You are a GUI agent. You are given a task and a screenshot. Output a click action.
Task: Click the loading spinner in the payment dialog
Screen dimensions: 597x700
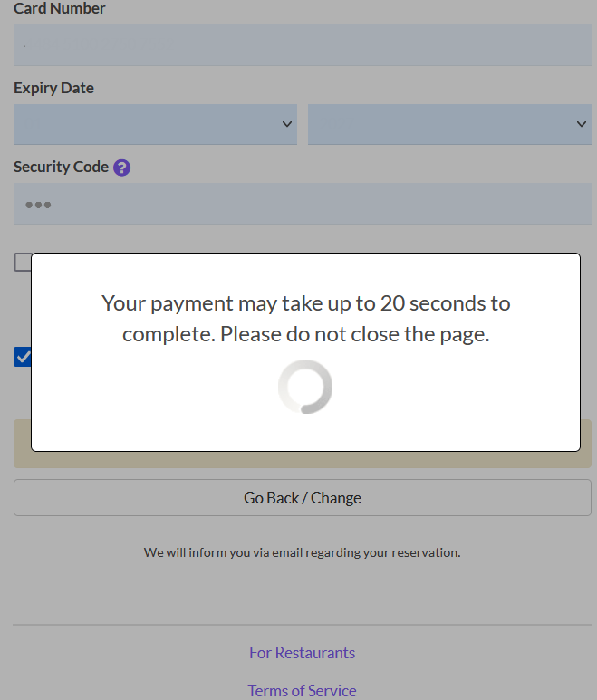click(305, 387)
